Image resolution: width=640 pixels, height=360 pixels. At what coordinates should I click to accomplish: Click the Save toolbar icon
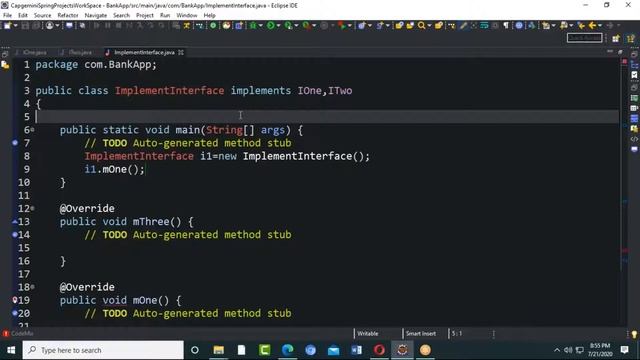pyautogui.click(x=25, y=26)
